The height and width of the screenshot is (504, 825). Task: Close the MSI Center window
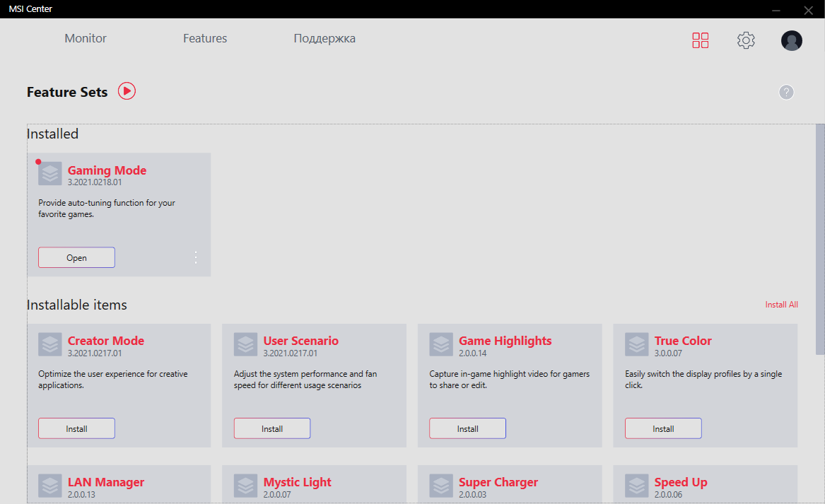809,10
